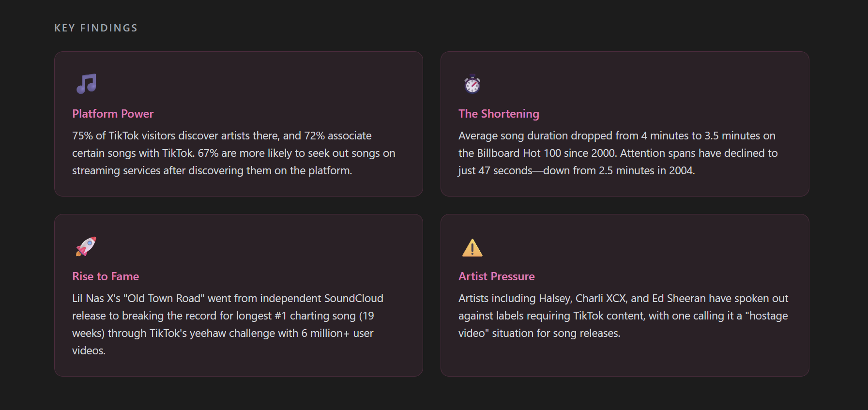Click the rocket icon above Rise to Fame
Screen dimensions: 868x410
(x=86, y=246)
